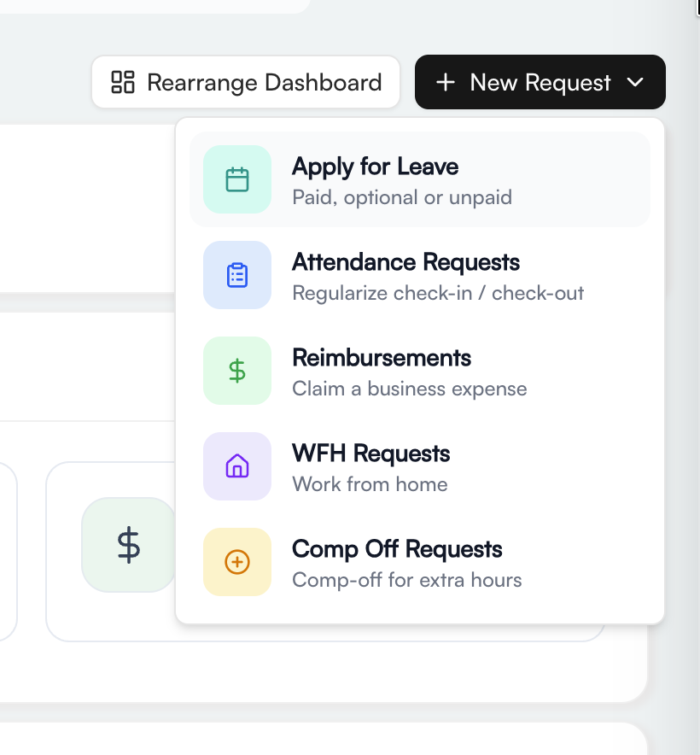Click the yellow circle-plus Comp Off icon
The image size is (700, 755).
coord(237,562)
